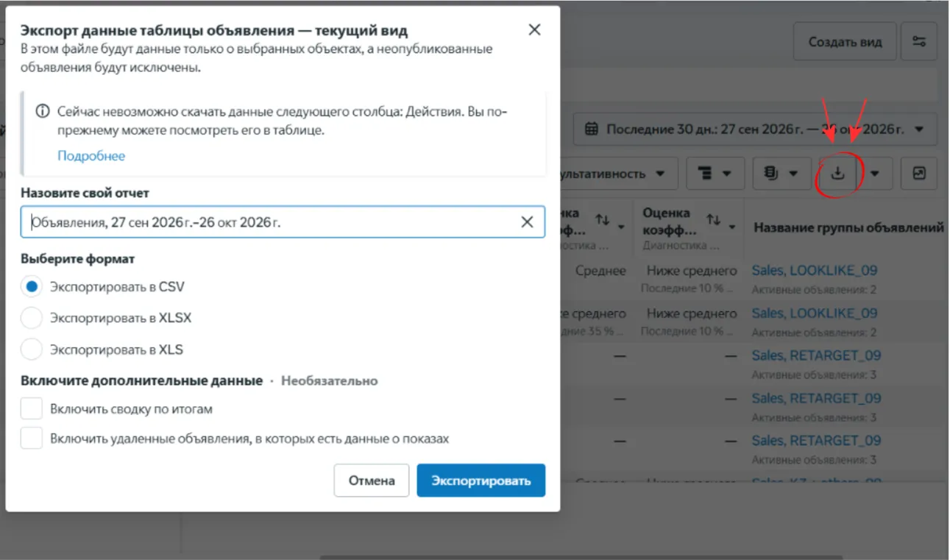The width and height of the screenshot is (950, 560).
Task: Open the Результативность columns dropdown
Action: tap(618, 174)
